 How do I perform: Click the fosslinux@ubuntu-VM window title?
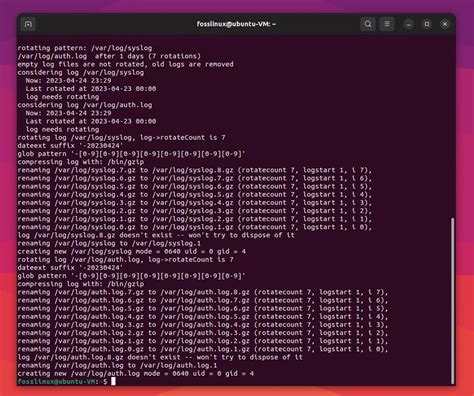tap(236, 24)
